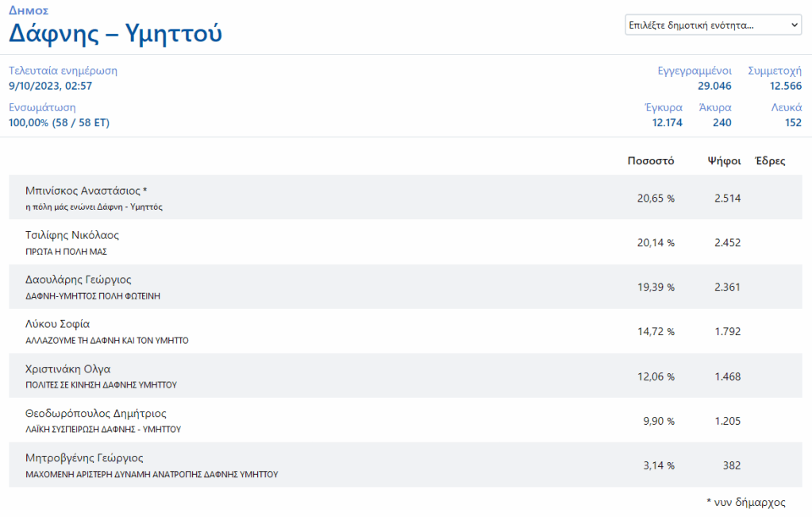The width and height of the screenshot is (812, 517).
Task: Open candidate Λύκου Σοφία
Action: 58,324
